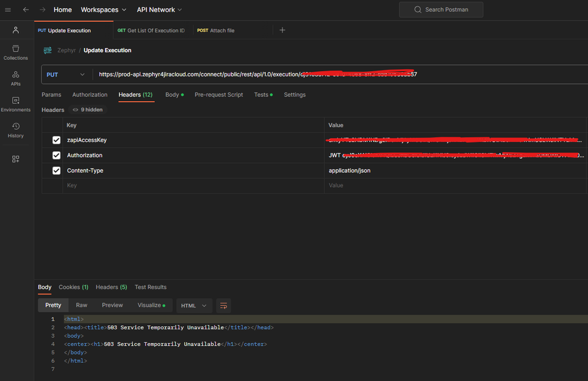Click the empty Key field in headers
This screenshot has width=588, height=381.
tap(193, 185)
